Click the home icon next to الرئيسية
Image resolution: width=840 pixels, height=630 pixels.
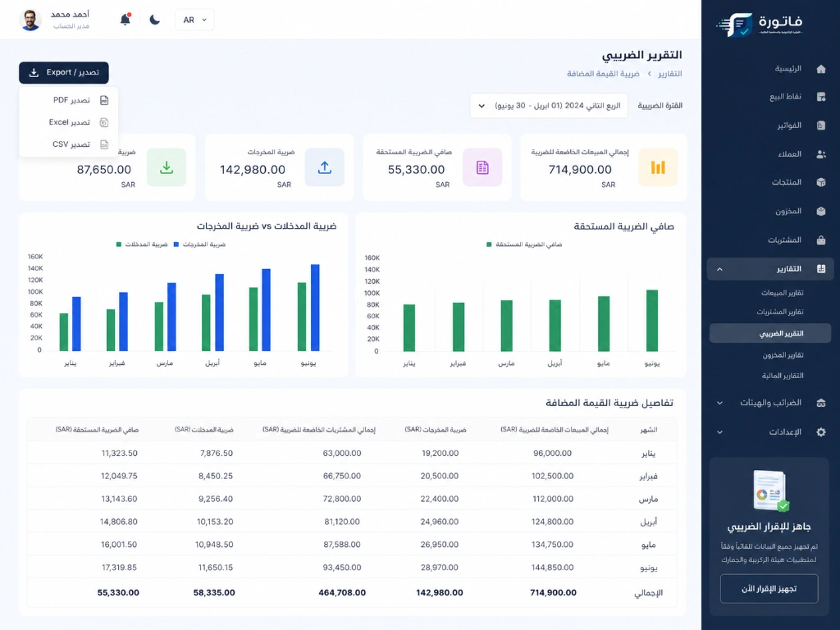coord(820,69)
